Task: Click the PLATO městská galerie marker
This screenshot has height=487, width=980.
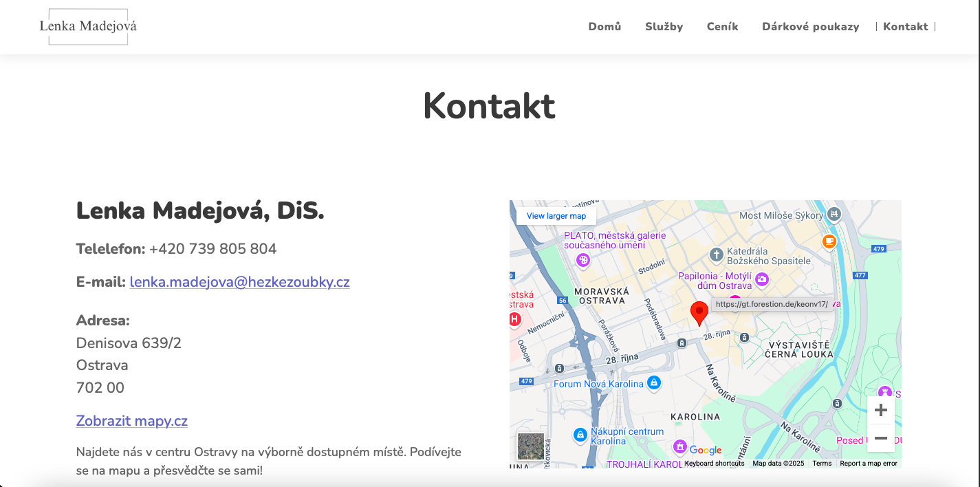Action: click(583, 261)
